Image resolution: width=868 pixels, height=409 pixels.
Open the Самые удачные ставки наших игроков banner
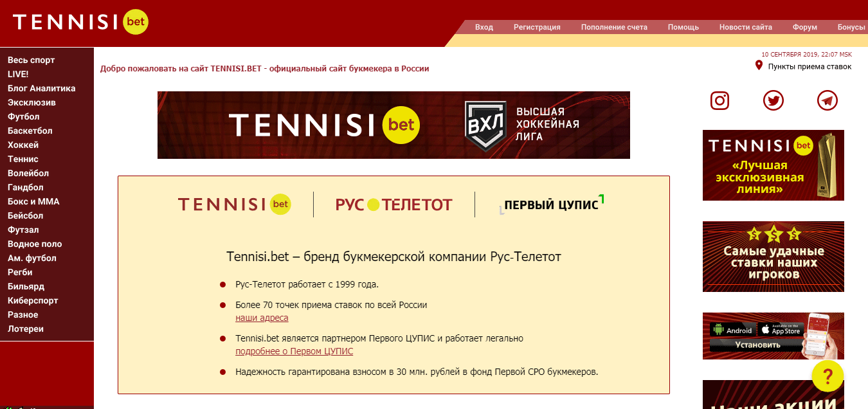coord(773,257)
